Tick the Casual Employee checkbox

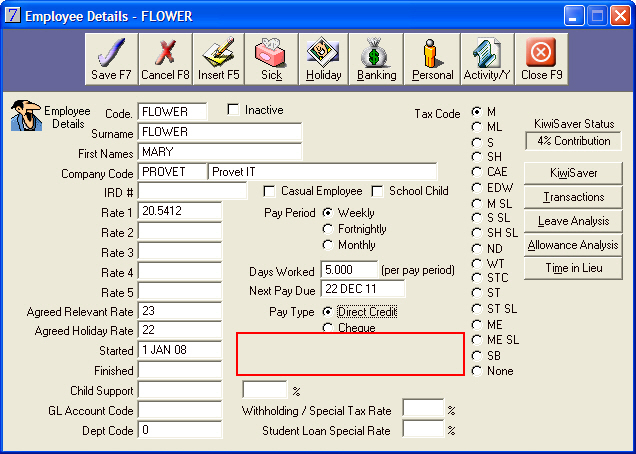[269, 191]
